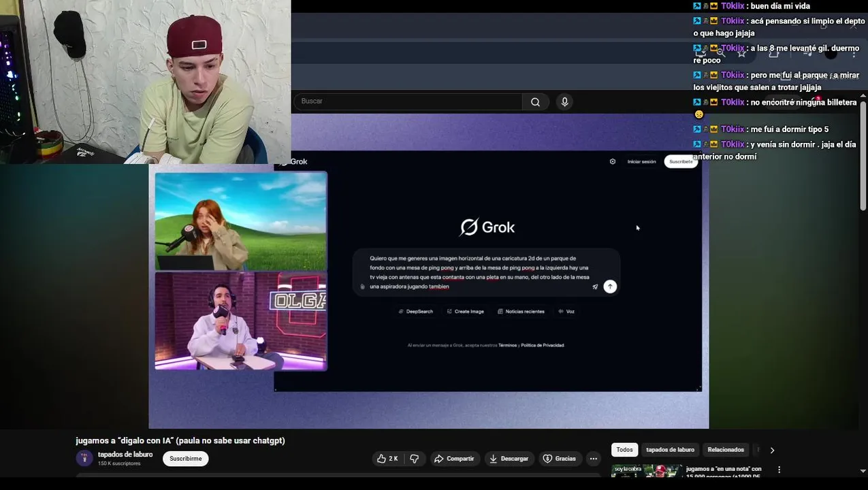Click the small Grok logo in page header
868x490 pixels.
295,162
